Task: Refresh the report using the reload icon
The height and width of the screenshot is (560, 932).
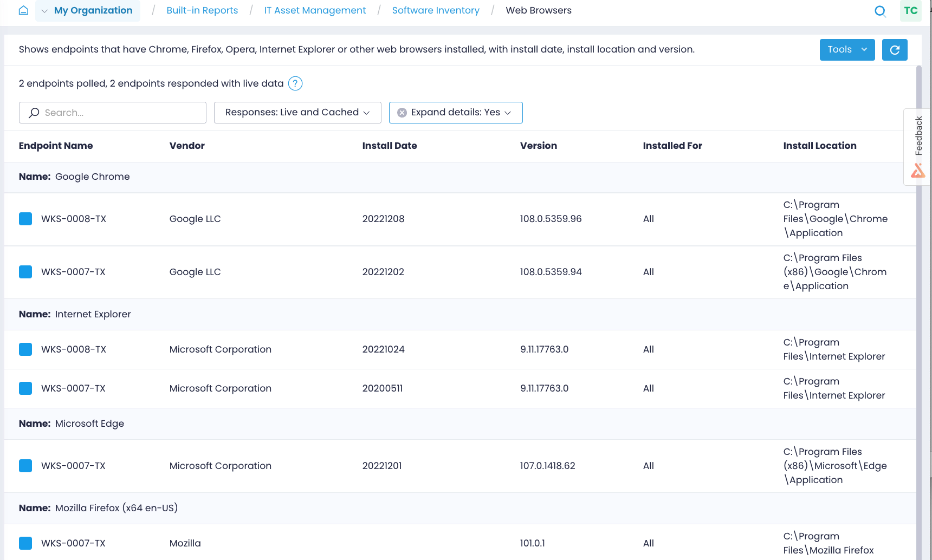Action: coord(895,49)
